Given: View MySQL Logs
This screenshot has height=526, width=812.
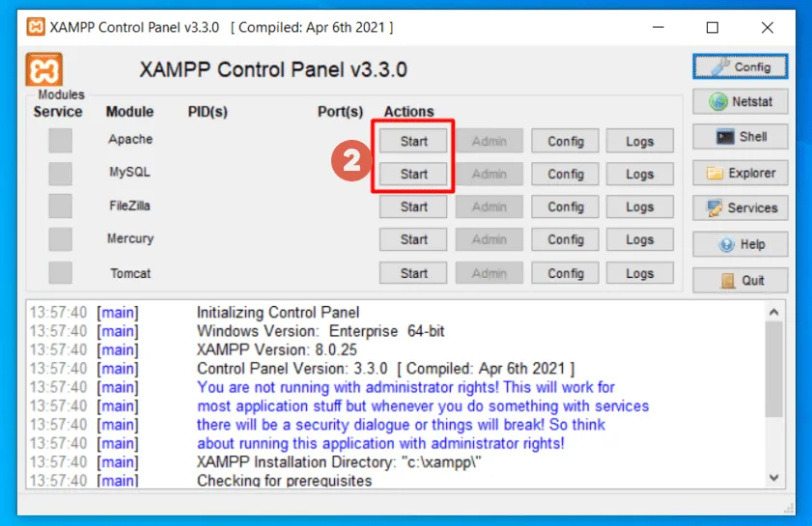Looking at the screenshot, I should pyautogui.click(x=640, y=174).
